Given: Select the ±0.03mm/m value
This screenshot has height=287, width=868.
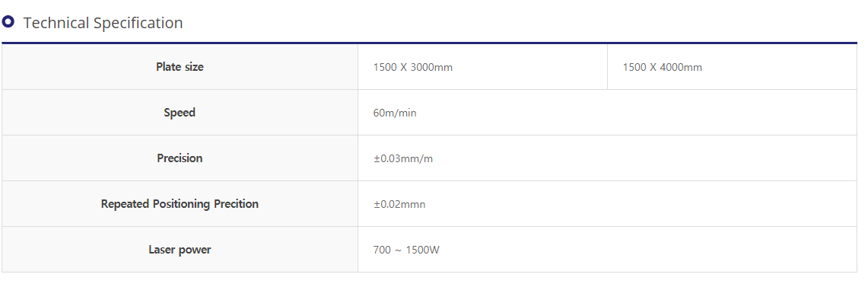Looking at the screenshot, I should pyautogui.click(x=403, y=159).
